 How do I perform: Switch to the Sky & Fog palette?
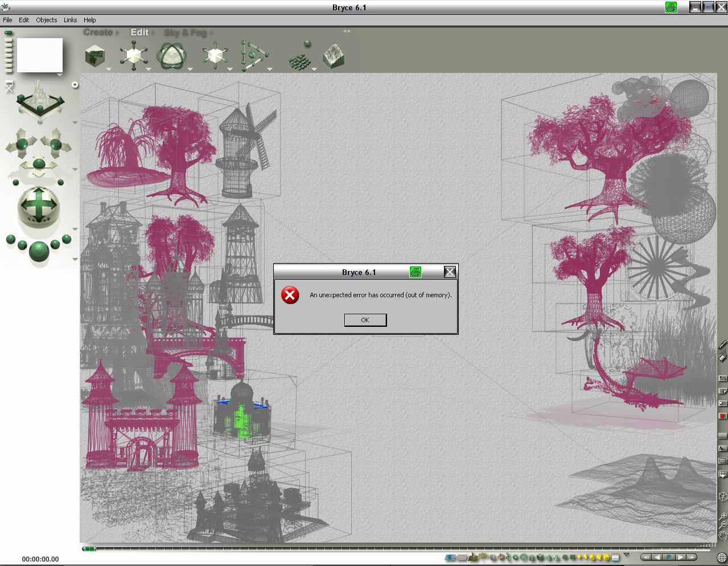click(185, 32)
